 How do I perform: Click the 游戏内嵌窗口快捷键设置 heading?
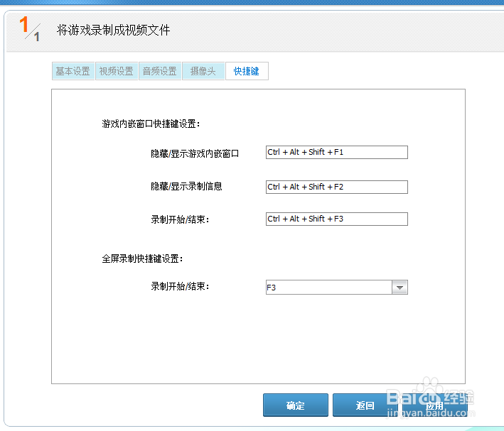pyautogui.click(x=151, y=124)
